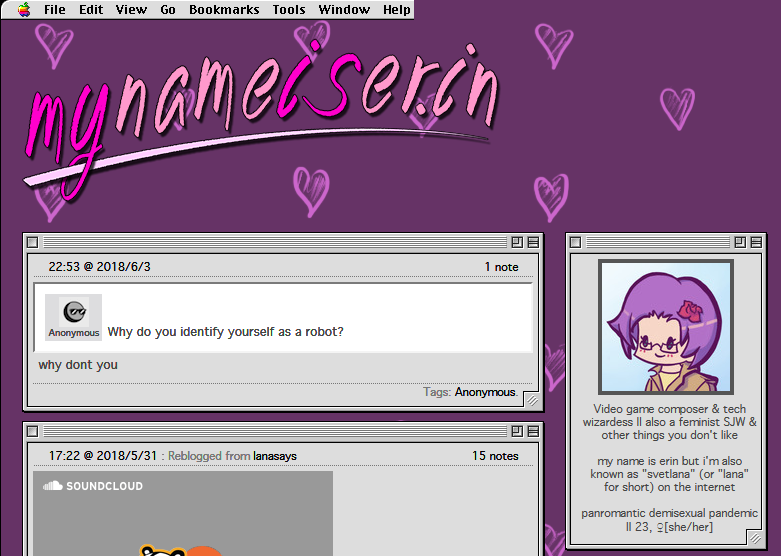Click the SoundCloud player artwork area
The width and height of the screenshot is (781, 556).
click(x=183, y=514)
